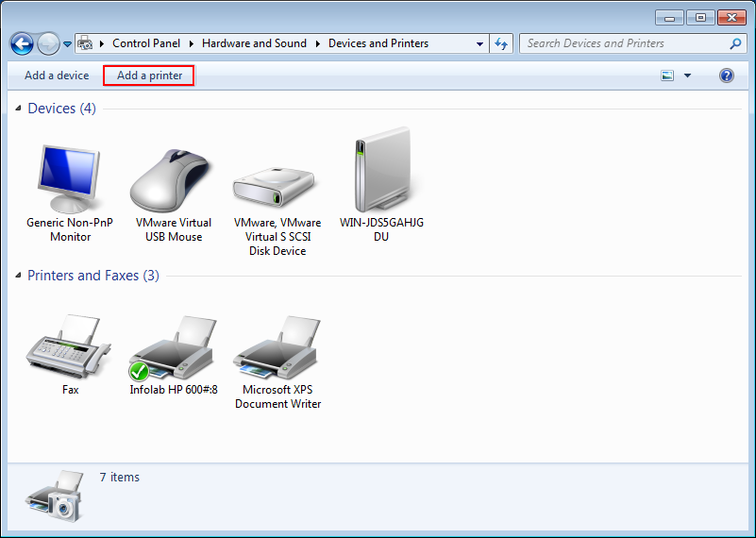
Task: Select the VMware Virtual S SCSI Disk Device
Action: tap(277, 184)
